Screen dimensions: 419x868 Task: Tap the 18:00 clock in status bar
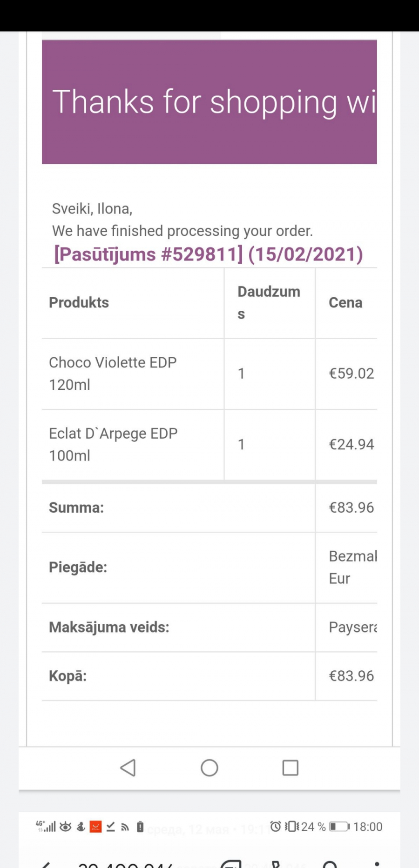point(368,827)
